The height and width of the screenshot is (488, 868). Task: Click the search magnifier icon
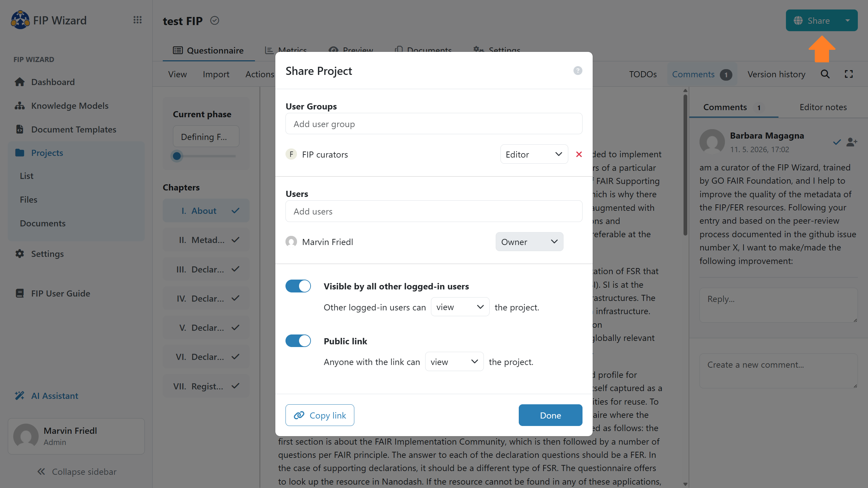point(825,74)
